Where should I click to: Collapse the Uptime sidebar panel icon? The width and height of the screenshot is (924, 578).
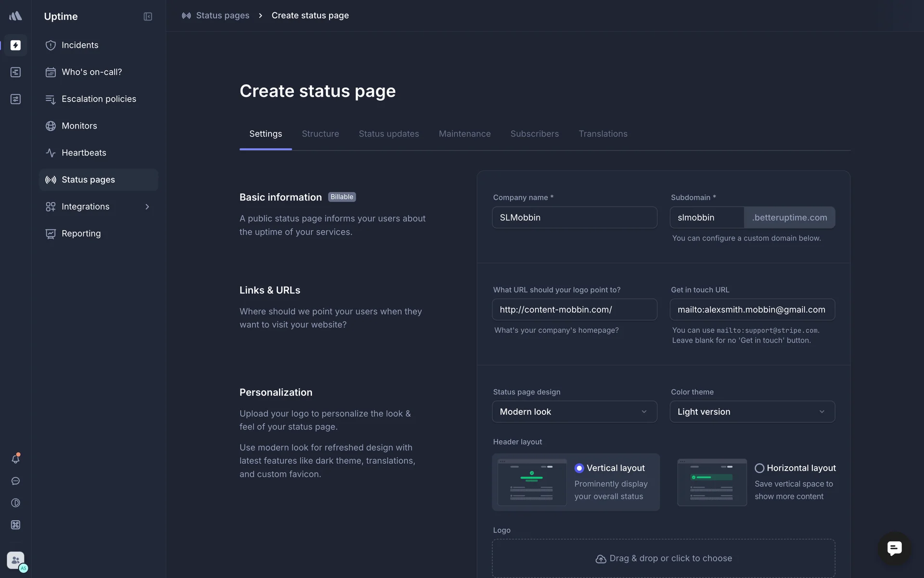click(x=148, y=16)
